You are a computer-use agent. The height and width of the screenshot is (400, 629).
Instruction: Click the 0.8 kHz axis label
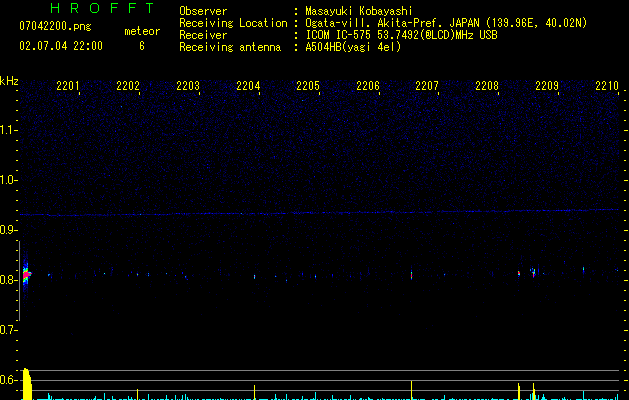[x=8, y=280]
